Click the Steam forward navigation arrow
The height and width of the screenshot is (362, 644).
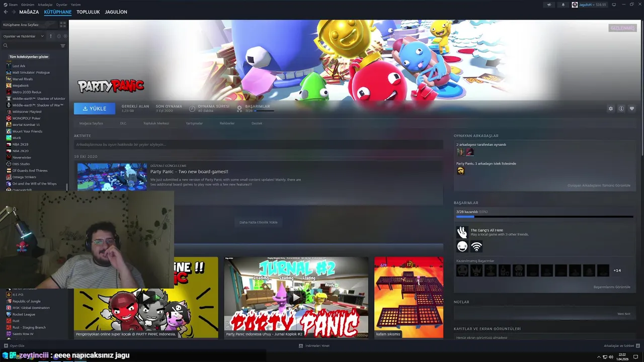13,12
